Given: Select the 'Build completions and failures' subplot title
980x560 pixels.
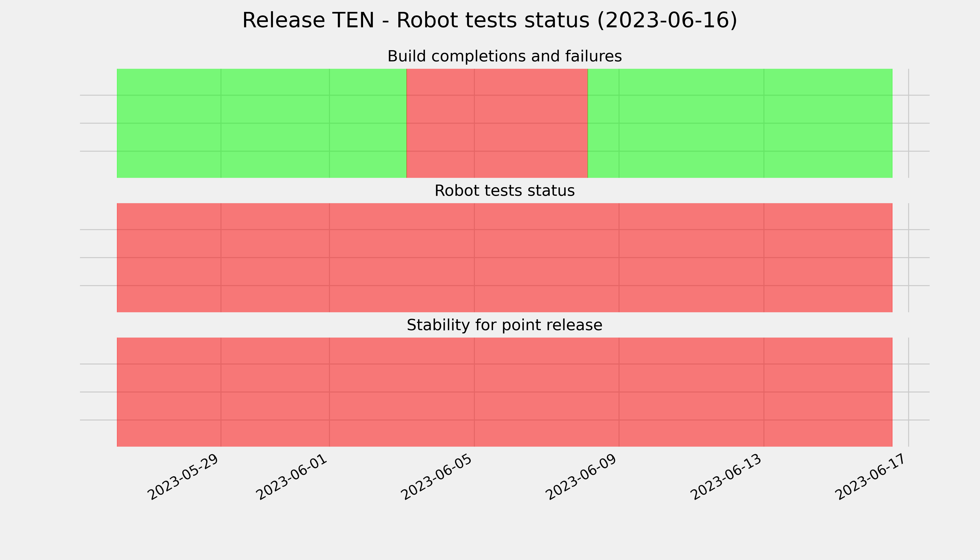Looking at the screenshot, I should coord(504,56).
